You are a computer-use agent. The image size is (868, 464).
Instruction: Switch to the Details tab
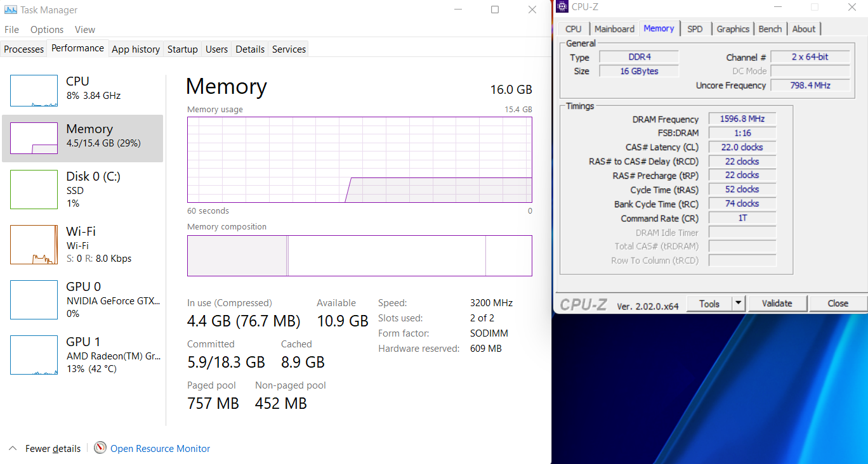250,49
